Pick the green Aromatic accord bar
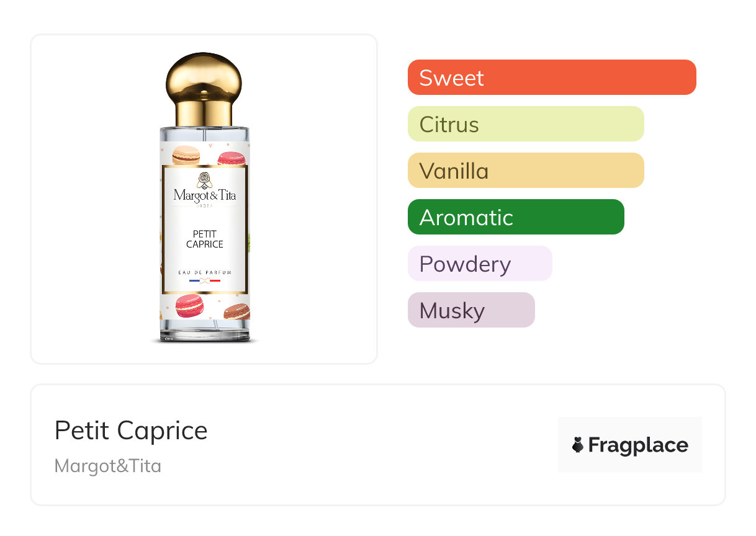The width and height of the screenshot is (756, 536). (515, 217)
